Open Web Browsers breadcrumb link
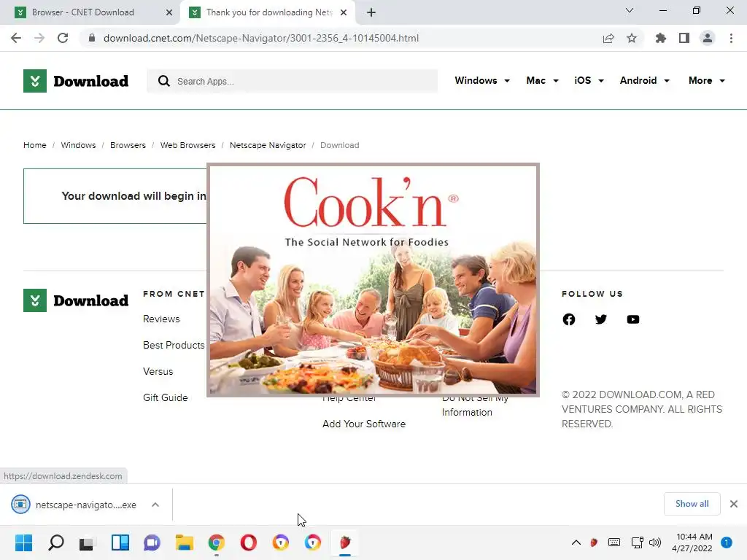Image resolution: width=747 pixels, height=560 pixels. 187,145
